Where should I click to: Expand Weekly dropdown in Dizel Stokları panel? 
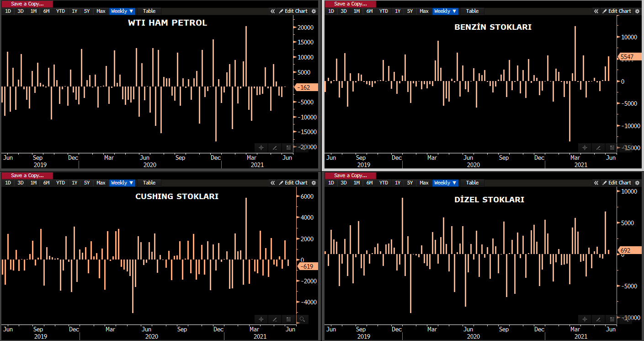coord(445,183)
